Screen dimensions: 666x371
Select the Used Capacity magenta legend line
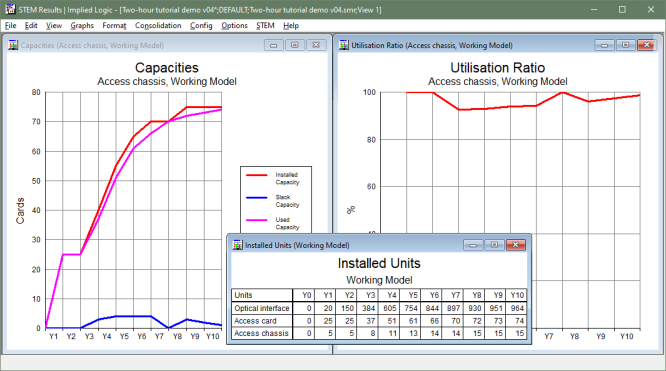point(257,220)
